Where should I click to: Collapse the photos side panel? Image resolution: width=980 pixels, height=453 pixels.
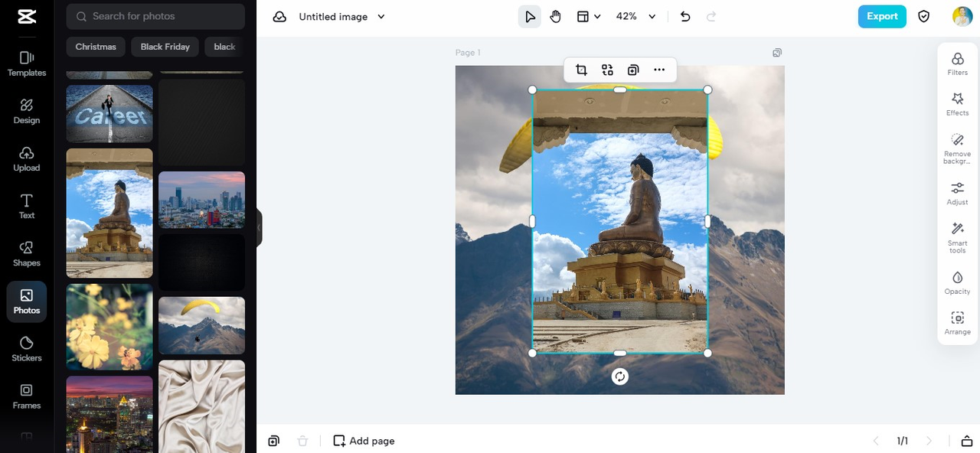(259, 227)
